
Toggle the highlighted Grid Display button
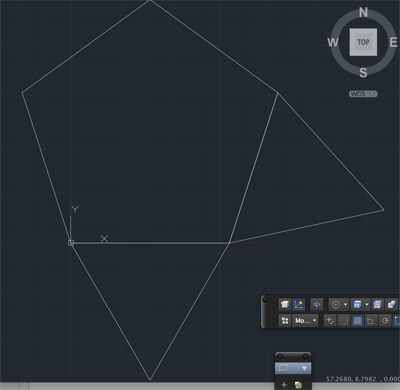[x=357, y=321]
